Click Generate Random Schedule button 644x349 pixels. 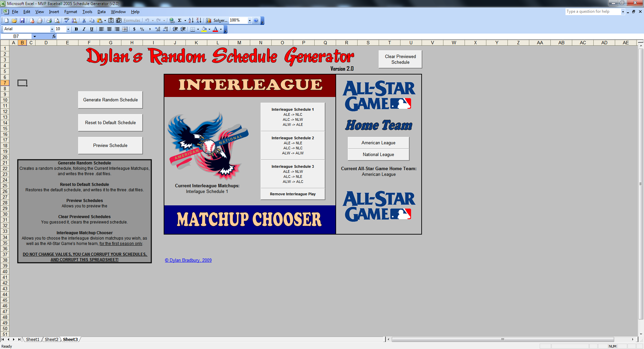pyautogui.click(x=110, y=100)
